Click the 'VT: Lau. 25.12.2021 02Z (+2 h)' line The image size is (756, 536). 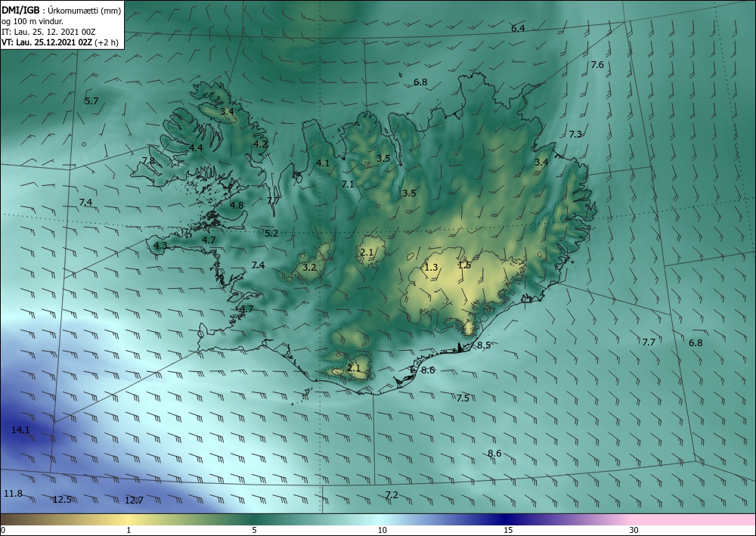[x=60, y=42]
